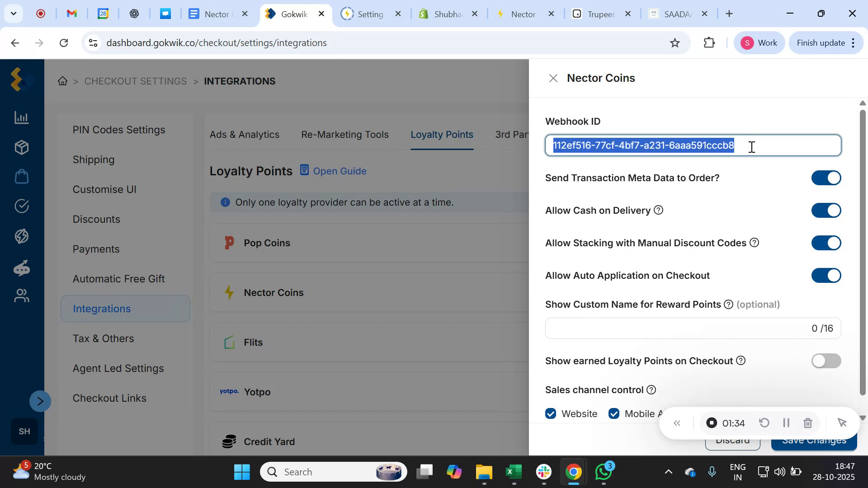Screen dimensions: 868x488
Task: Select the analytics bar-chart icon in sidebar
Action: [x=21, y=117]
